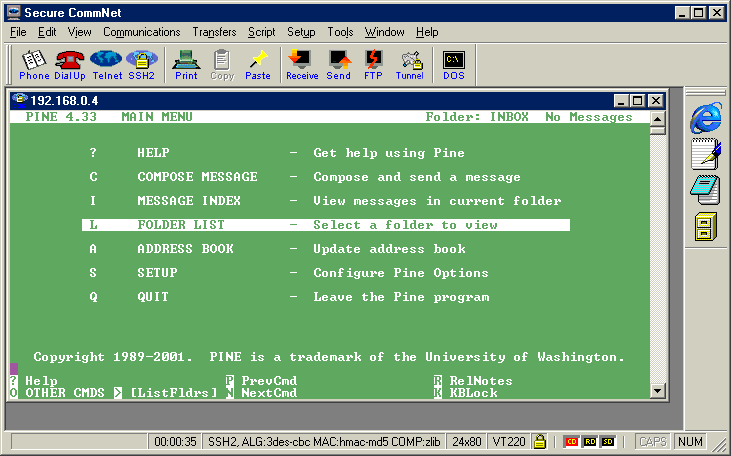Open the DOS prompt icon

coord(454,65)
